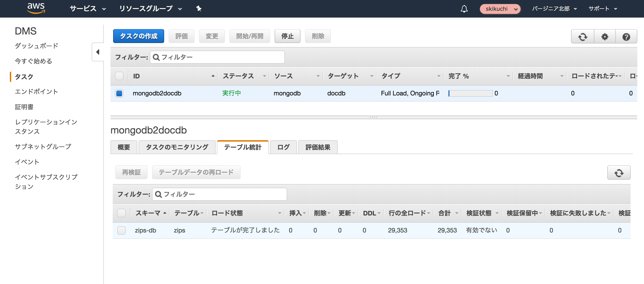This screenshot has height=284, width=644.
Task: Switch to the ログ tab
Action: (283, 147)
